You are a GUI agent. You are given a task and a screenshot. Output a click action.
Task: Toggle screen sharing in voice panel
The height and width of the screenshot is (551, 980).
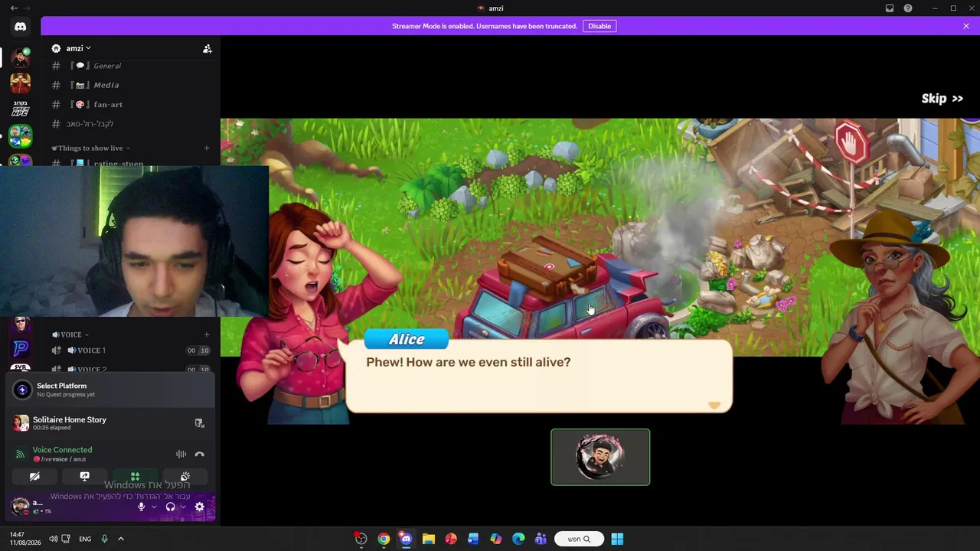[85, 477]
